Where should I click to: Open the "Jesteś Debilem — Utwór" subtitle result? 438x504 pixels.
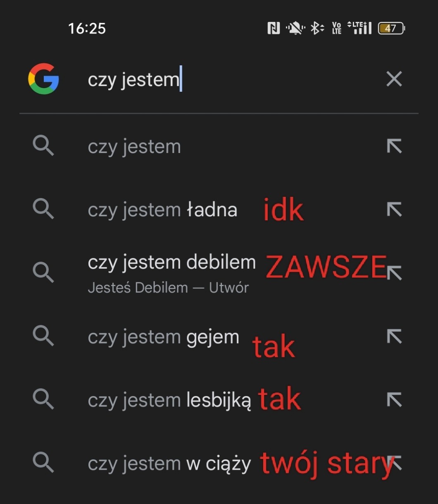(168, 288)
